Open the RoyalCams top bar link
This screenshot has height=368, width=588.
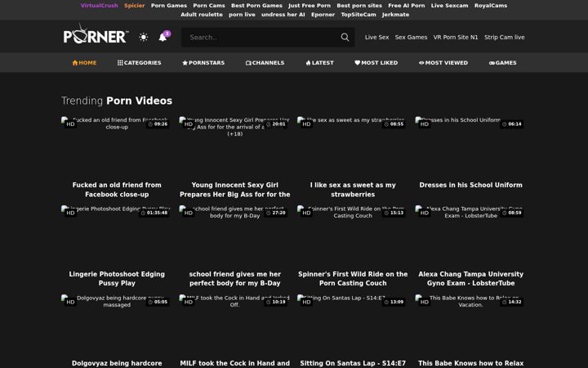coord(491,6)
